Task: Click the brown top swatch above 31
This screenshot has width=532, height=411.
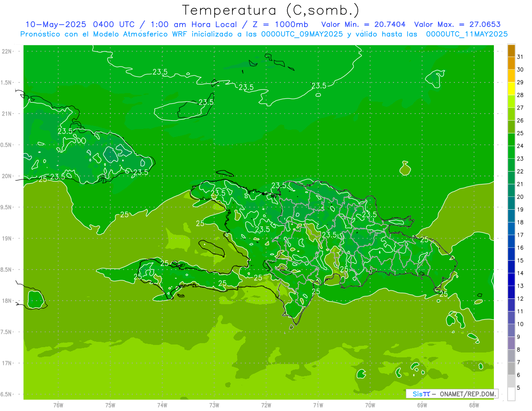Action: 511,51
